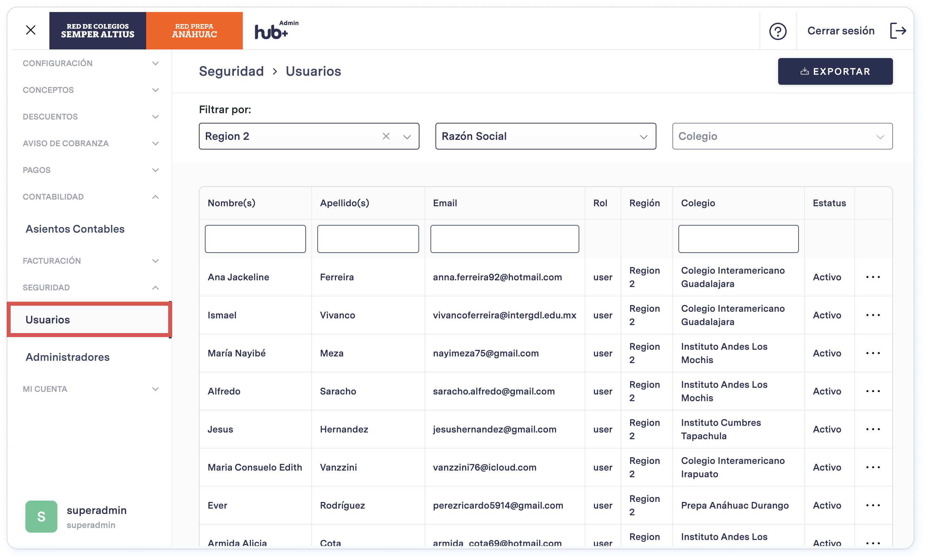Click the Apellido(s) filter input
The height and width of the screenshot is (560, 925).
(368, 239)
